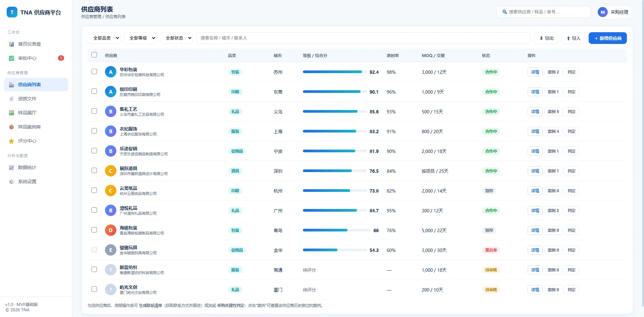Open the 数据统计 chart icon
This screenshot has height=317, width=644.
pos(11,167)
